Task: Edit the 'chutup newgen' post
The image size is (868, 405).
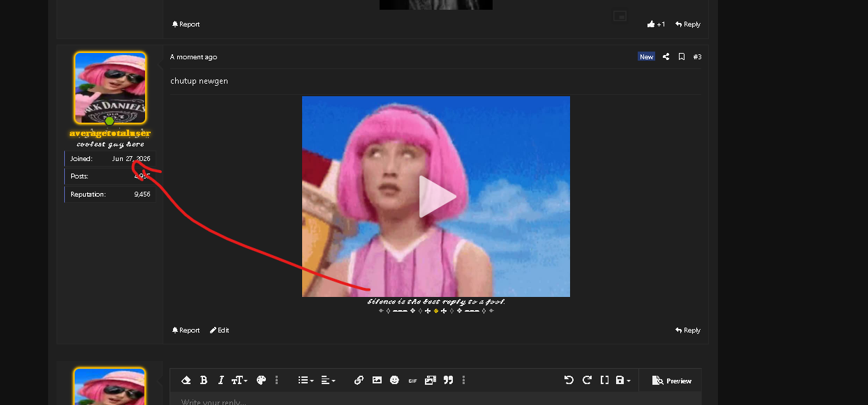Action: click(220, 330)
